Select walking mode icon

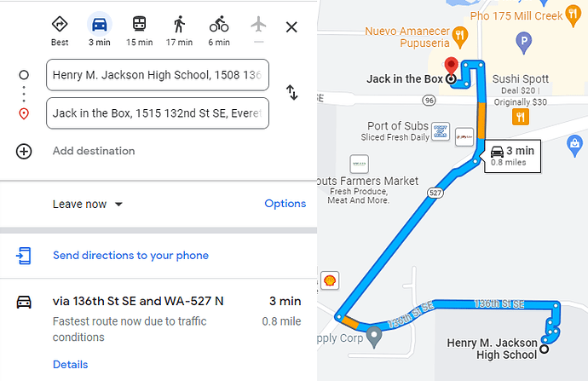coord(179,25)
